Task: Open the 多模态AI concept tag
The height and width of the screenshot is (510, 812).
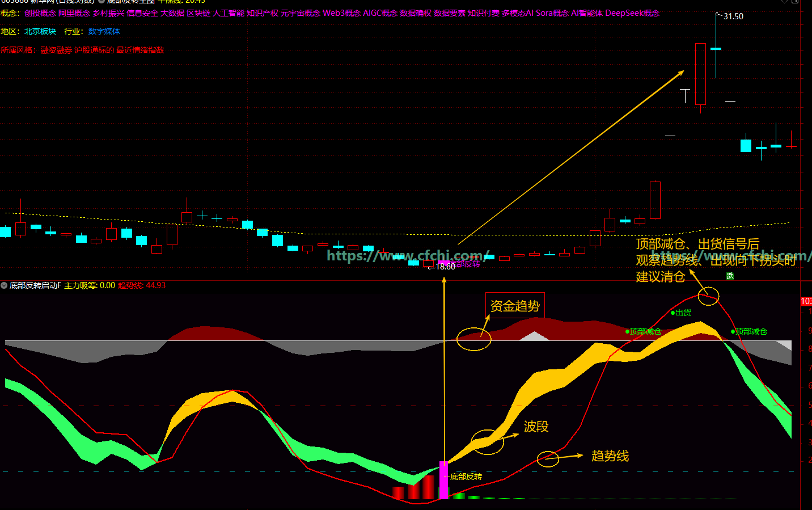Action: pyautogui.click(x=518, y=13)
